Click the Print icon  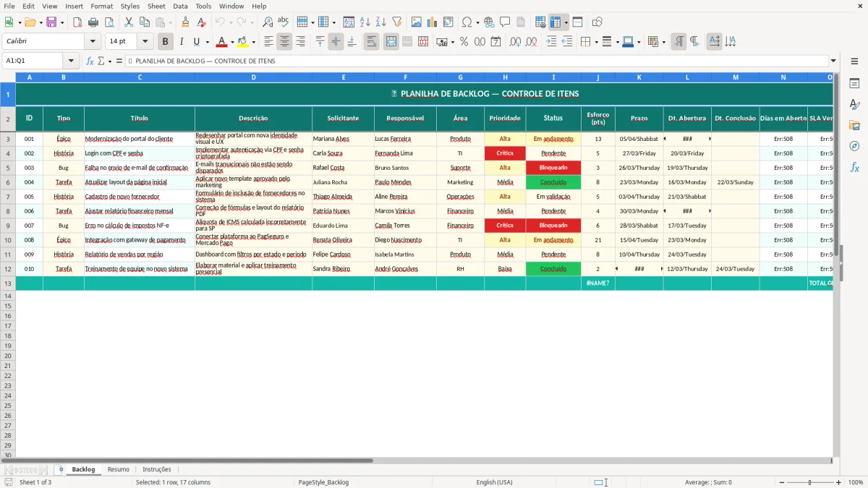coord(95,22)
